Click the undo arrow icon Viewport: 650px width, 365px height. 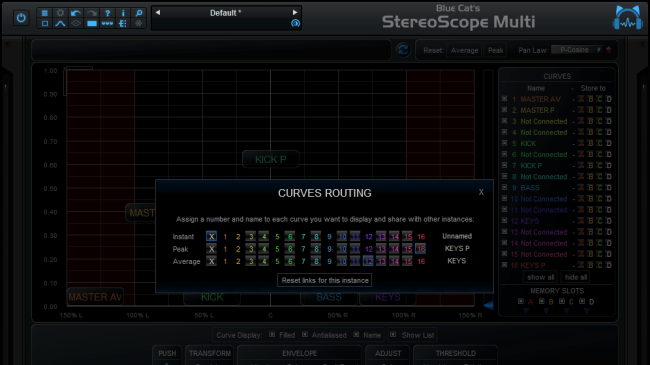pyautogui.click(x=76, y=13)
